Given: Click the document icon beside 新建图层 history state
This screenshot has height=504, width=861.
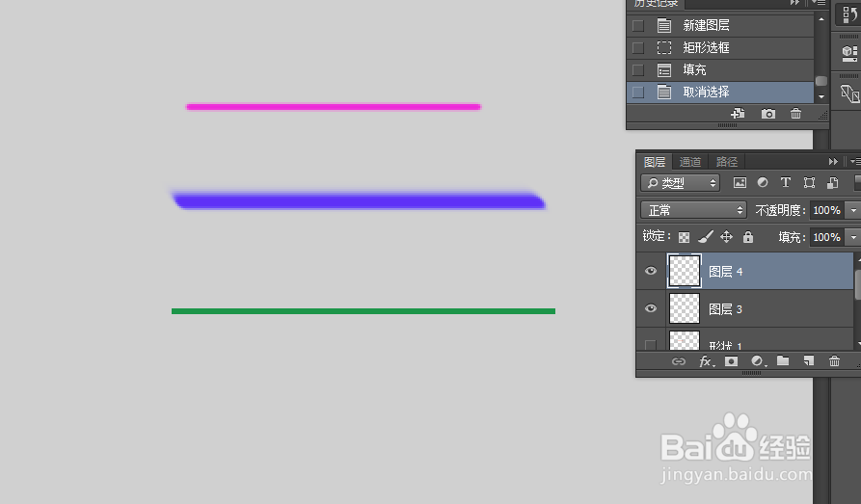Looking at the screenshot, I should 664,25.
